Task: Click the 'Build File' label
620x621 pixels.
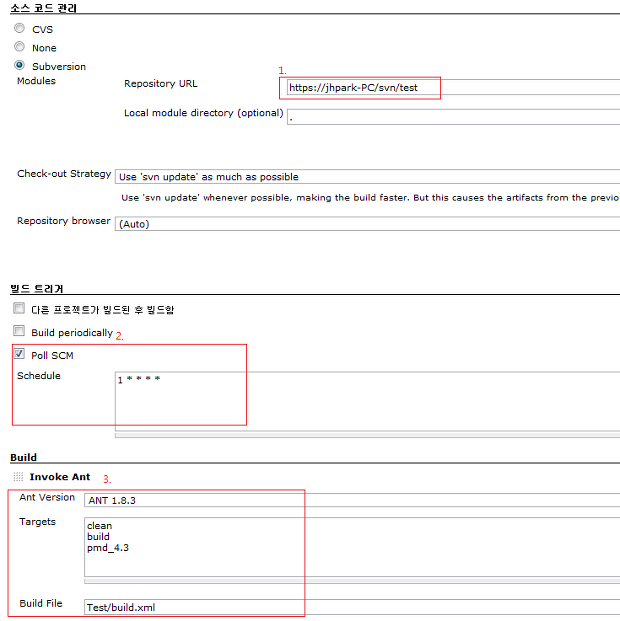Action: (41, 603)
